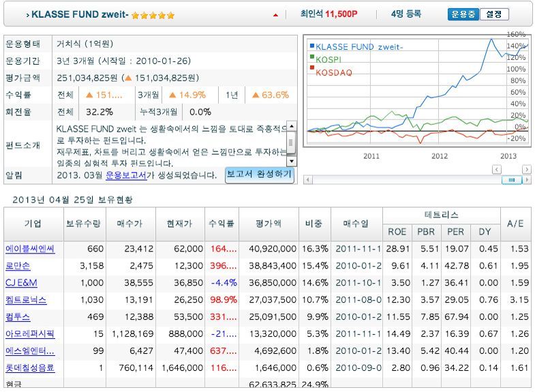Click the 최인석 11,500P manager label
This screenshot has height=392, width=535.
pos(329,14)
